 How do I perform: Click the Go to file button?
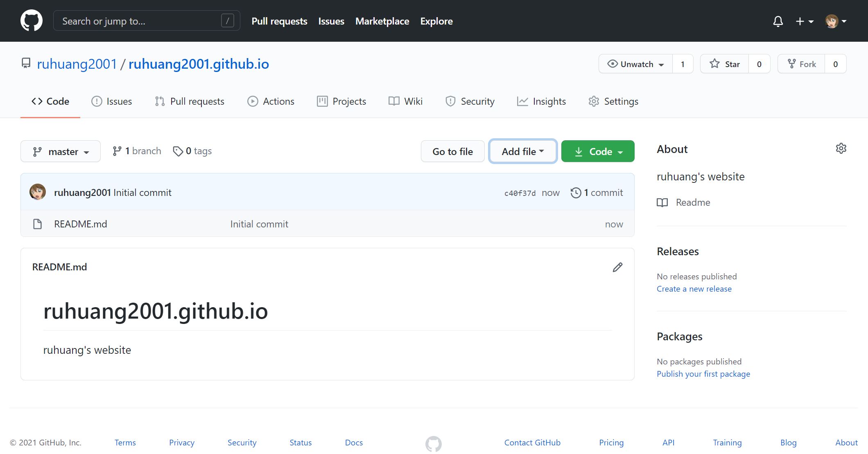(452, 151)
